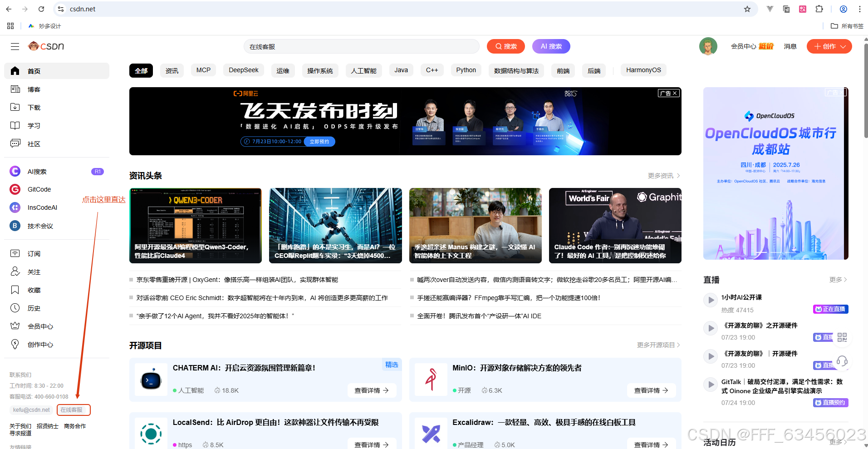
Task: Go back in browser history
Action: pos(9,9)
